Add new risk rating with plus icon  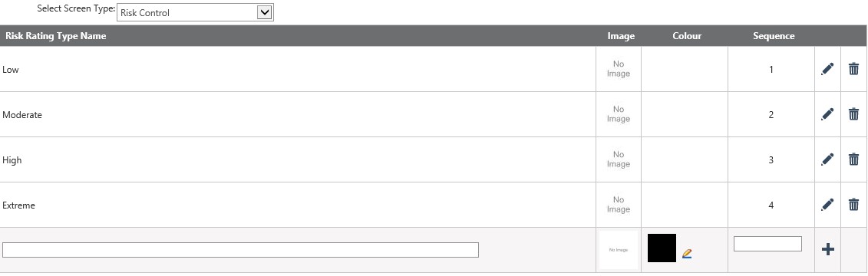827,249
